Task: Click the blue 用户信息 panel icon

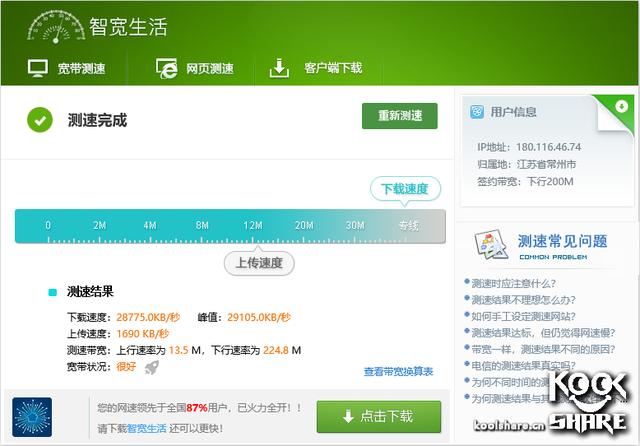Action: (x=477, y=111)
